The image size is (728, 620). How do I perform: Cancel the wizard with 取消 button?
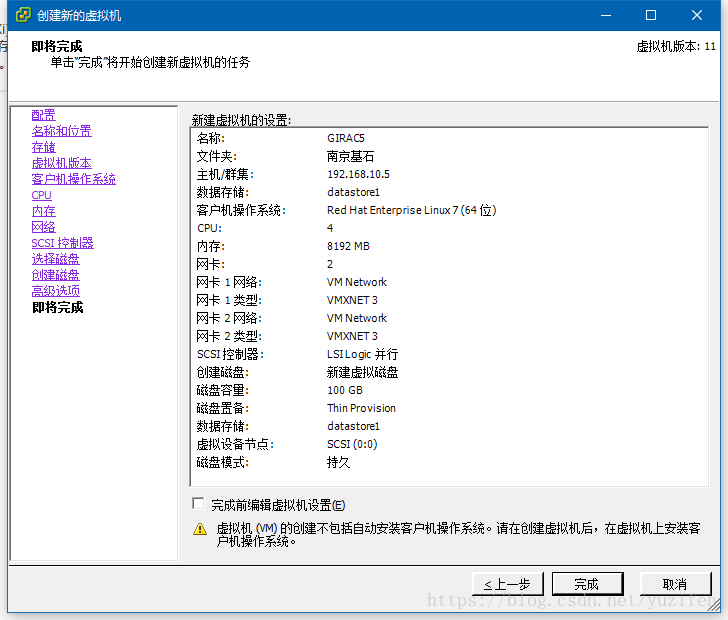click(x=675, y=584)
